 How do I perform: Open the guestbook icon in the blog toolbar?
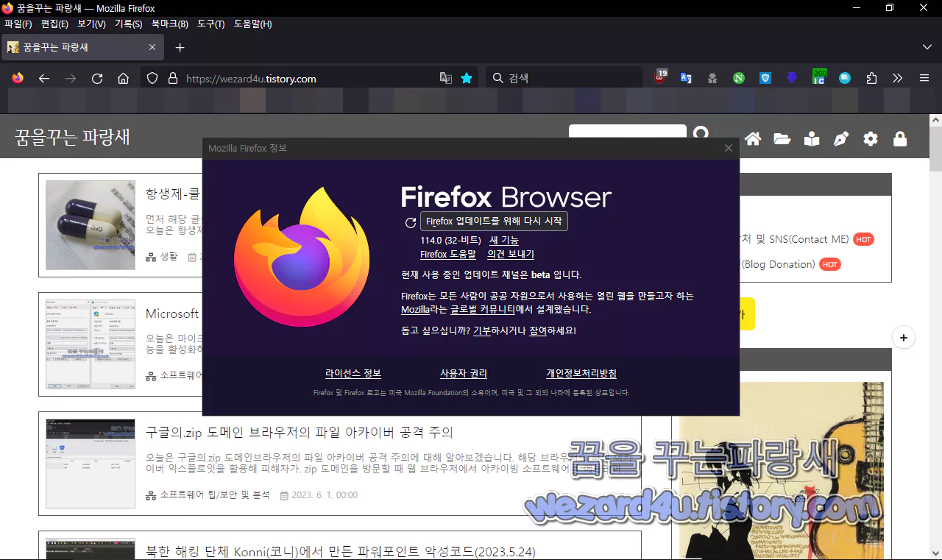pos(811,138)
